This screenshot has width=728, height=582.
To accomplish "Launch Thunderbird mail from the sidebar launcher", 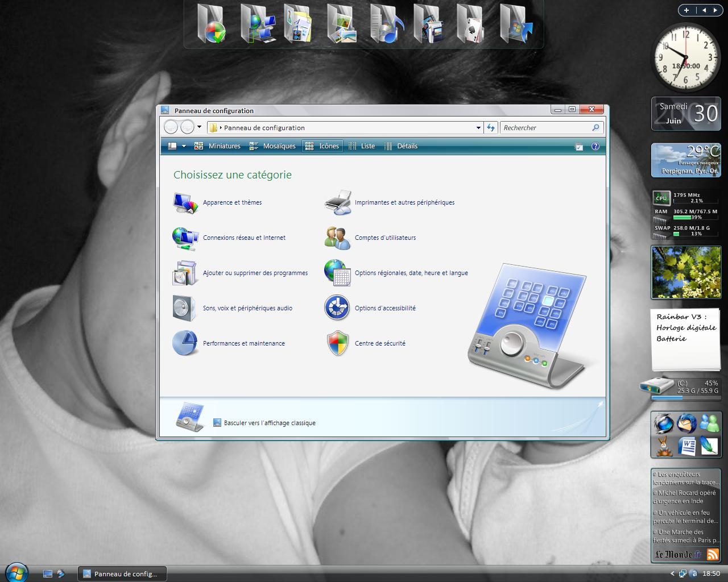I will pos(686,423).
